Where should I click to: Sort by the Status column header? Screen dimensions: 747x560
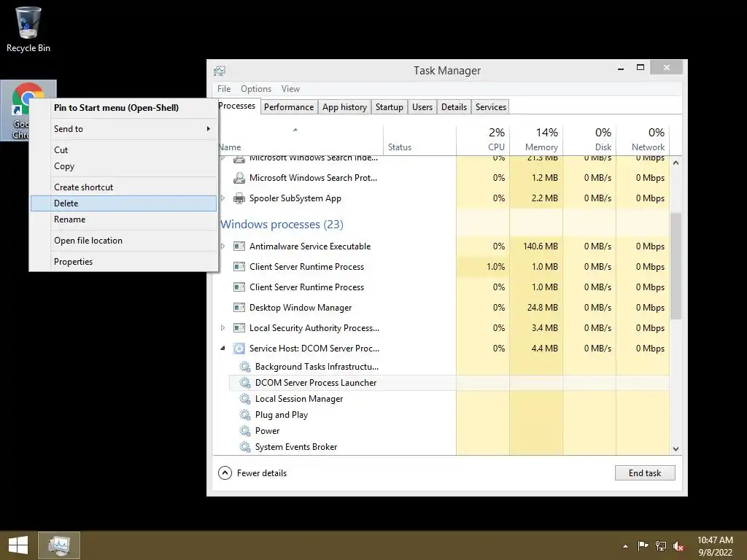pos(419,139)
